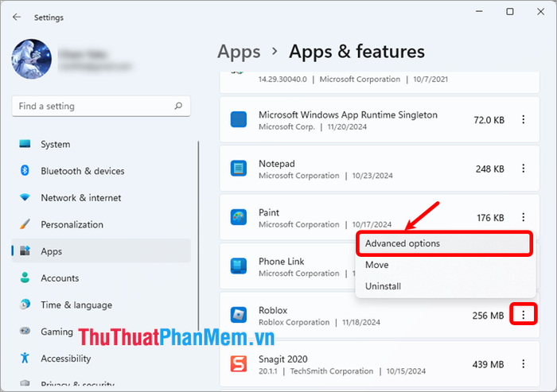
Task: Click the Phone Link app name
Action: (x=282, y=262)
